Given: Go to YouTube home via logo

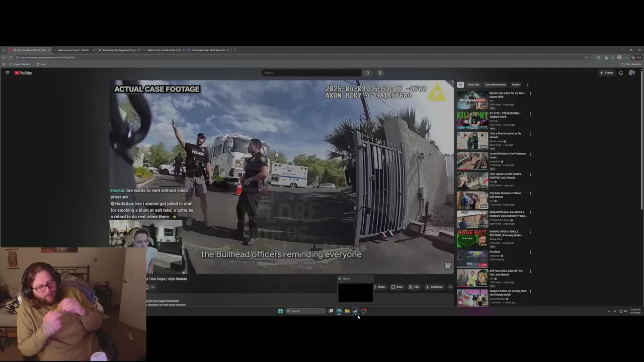Looking at the screenshot, I should pos(23,73).
